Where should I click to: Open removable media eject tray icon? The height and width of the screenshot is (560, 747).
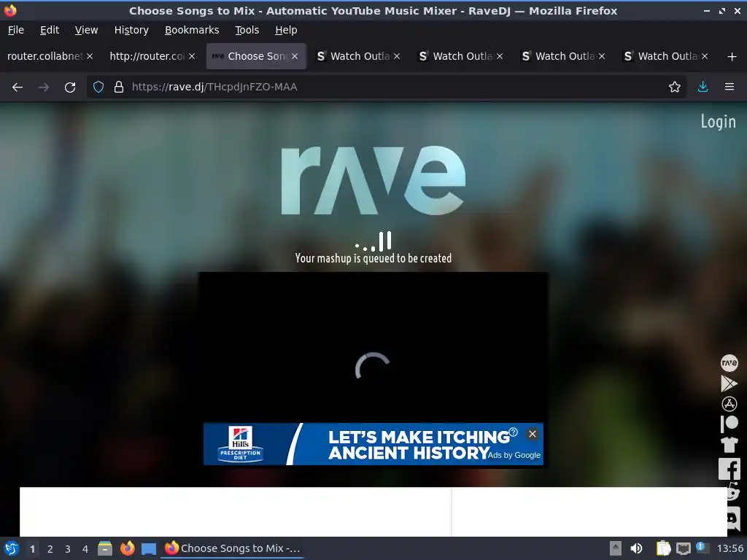[616, 548]
